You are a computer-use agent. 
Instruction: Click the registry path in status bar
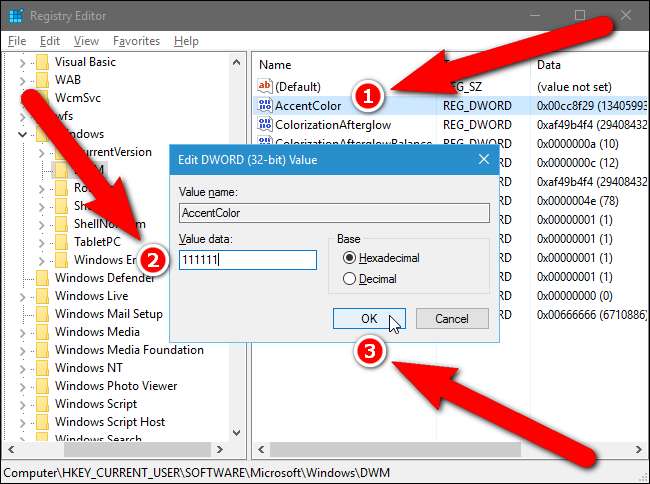[196, 473]
